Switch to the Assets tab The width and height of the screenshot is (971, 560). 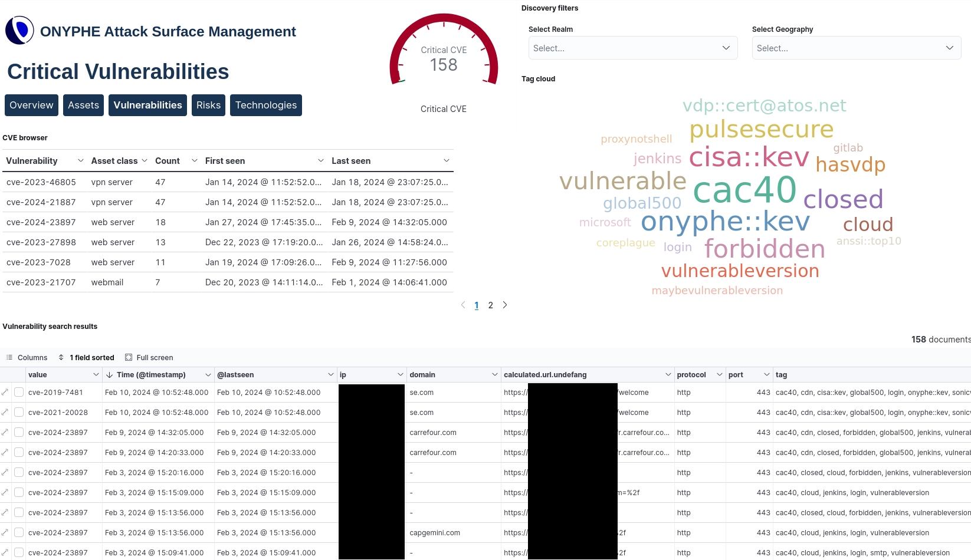(x=83, y=105)
